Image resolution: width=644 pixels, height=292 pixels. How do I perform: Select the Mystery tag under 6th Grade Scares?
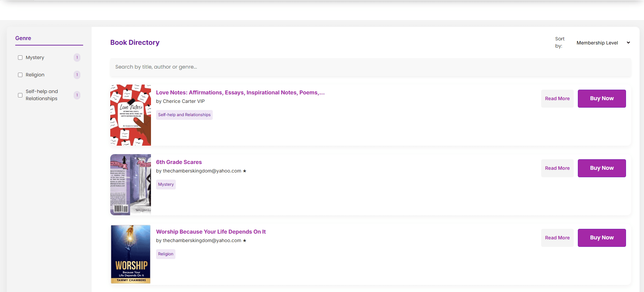[x=166, y=184]
